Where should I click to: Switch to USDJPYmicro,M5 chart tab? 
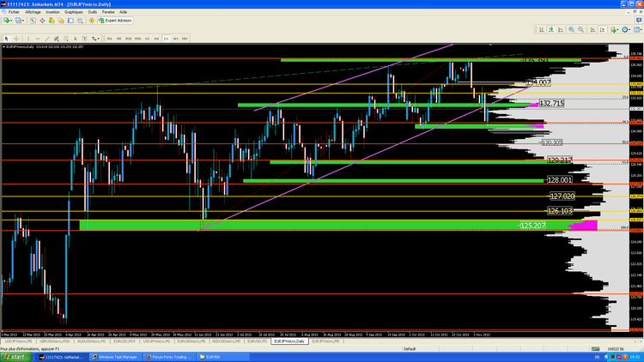point(19,341)
